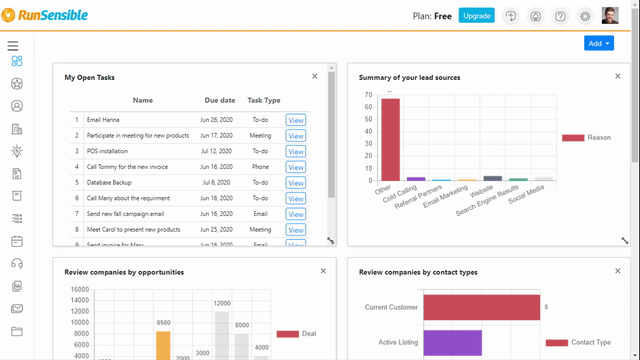Click the Plan: Free text
Screen dimensions: 640x360
[432, 16]
